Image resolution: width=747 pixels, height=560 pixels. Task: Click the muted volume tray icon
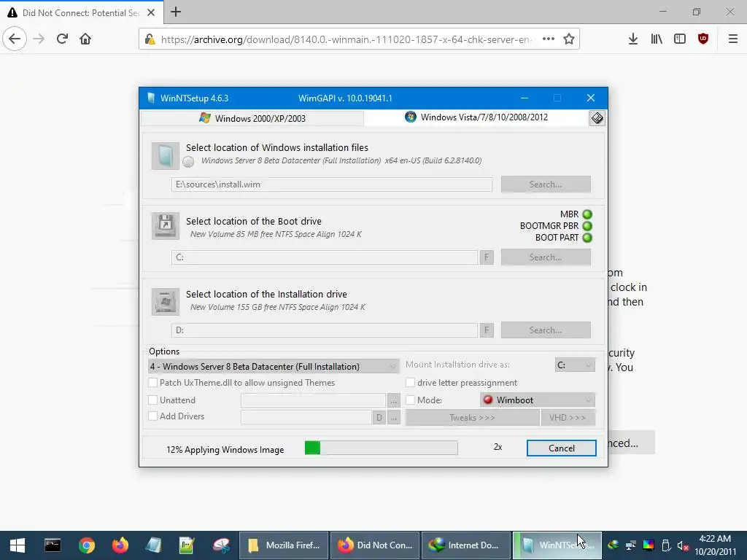[683, 545]
